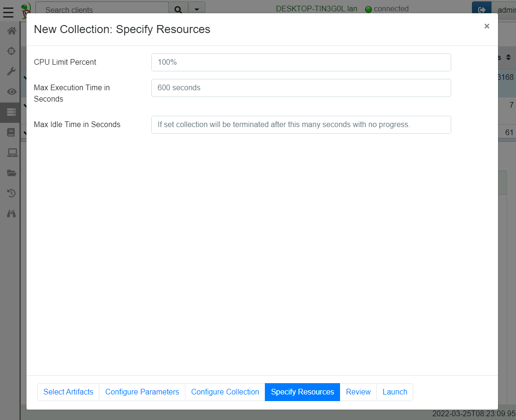Open the Launch step
Viewport: 516px width, 420px height.
(394, 392)
